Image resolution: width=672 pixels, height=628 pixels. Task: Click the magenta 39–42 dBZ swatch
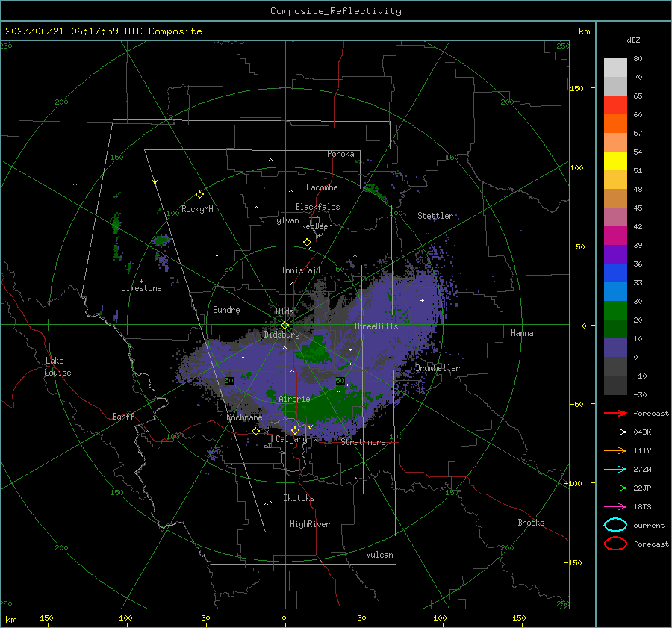coord(615,236)
